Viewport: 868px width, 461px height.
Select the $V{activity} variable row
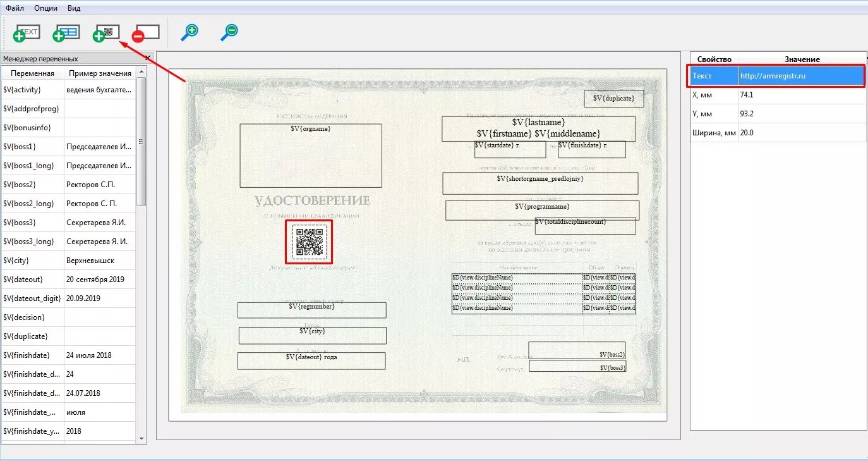(68, 90)
